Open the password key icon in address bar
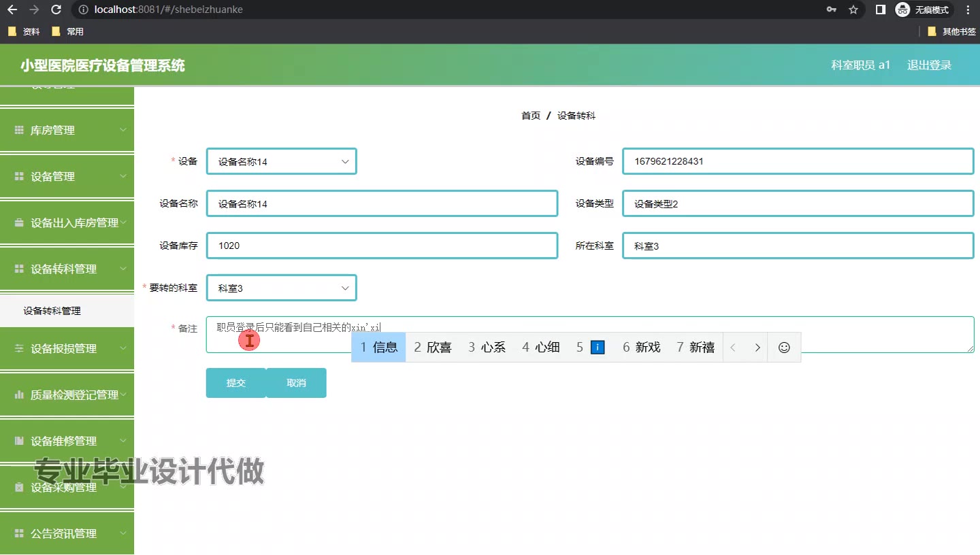980x555 pixels. click(x=832, y=10)
